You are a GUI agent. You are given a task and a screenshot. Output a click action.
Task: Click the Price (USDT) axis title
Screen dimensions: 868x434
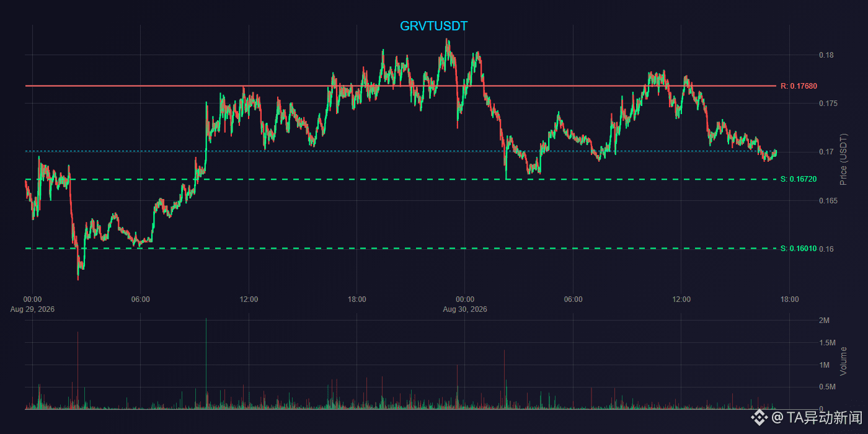[x=843, y=159]
